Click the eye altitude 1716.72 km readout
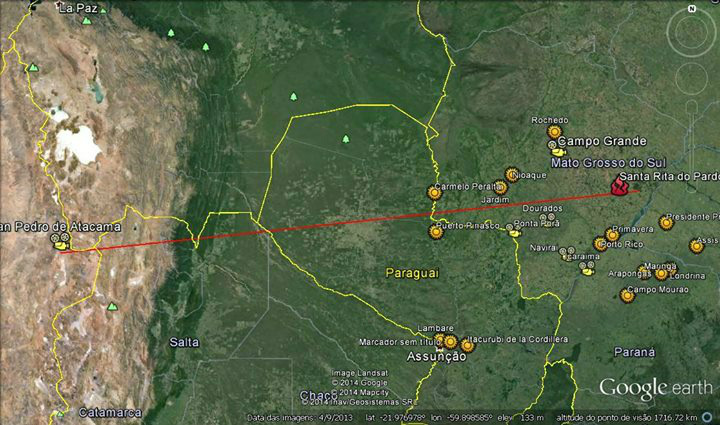This screenshot has width=720, height=425. 626,418
